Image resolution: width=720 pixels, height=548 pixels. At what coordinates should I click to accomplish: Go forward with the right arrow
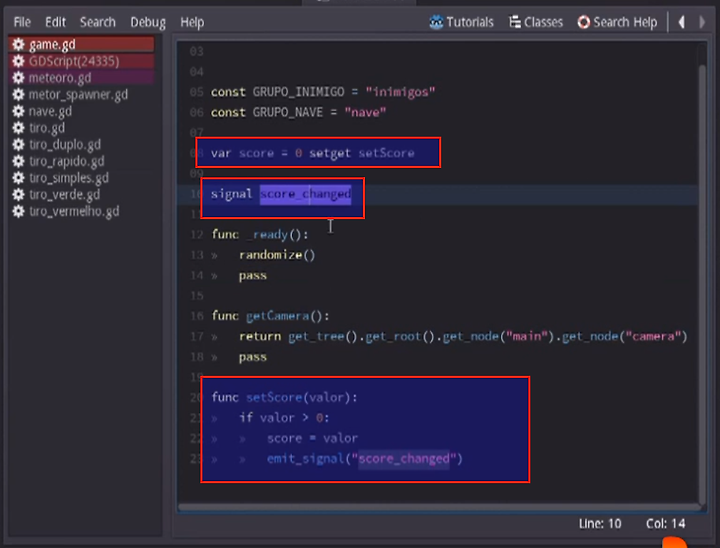(x=702, y=22)
